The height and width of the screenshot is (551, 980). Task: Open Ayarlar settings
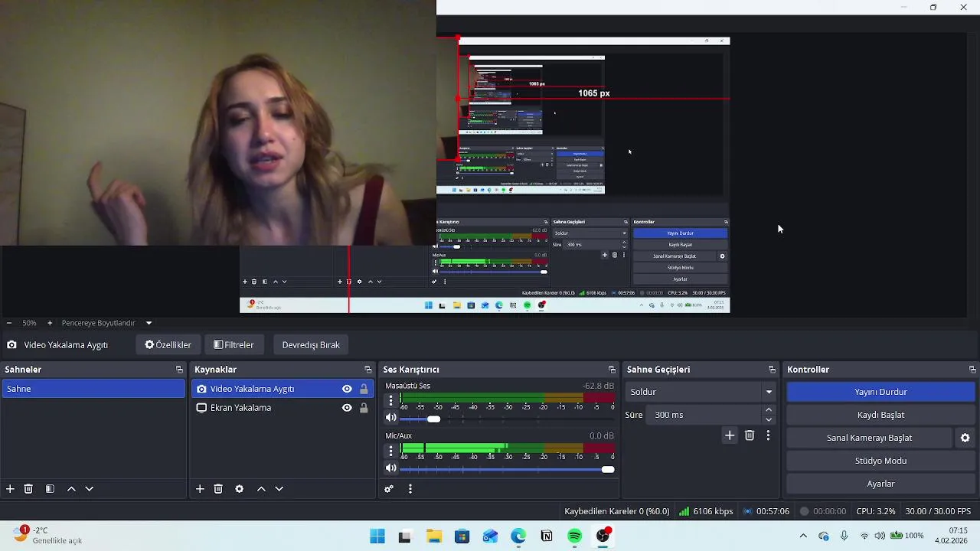click(x=880, y=484)
